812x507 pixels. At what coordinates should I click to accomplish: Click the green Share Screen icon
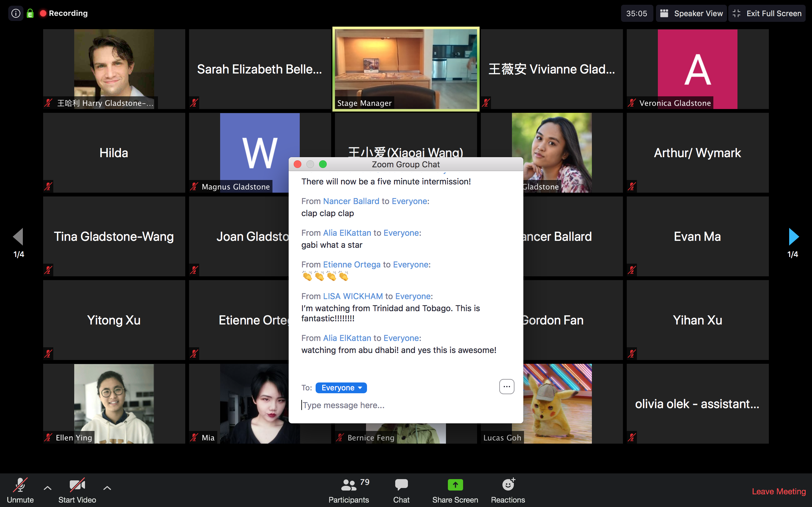point(455,485)
